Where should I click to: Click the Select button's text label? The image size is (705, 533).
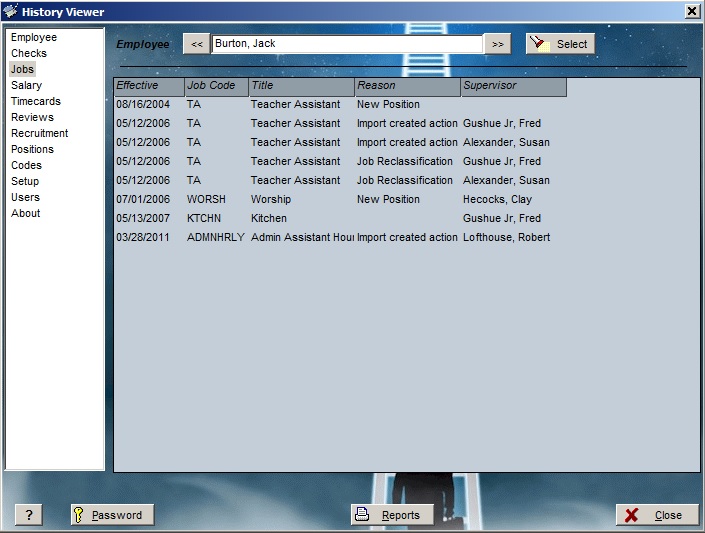pyautogui.click(x=572, y=44)
